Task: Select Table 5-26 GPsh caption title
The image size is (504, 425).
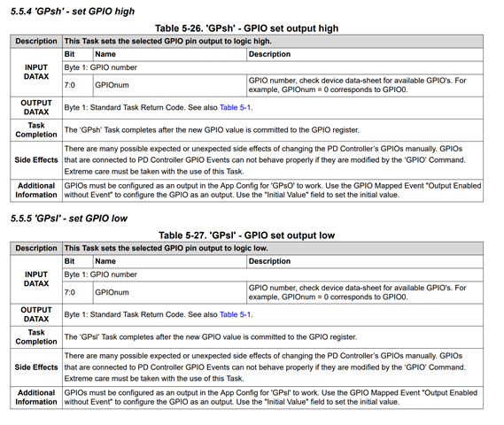Action: (246, 28)
